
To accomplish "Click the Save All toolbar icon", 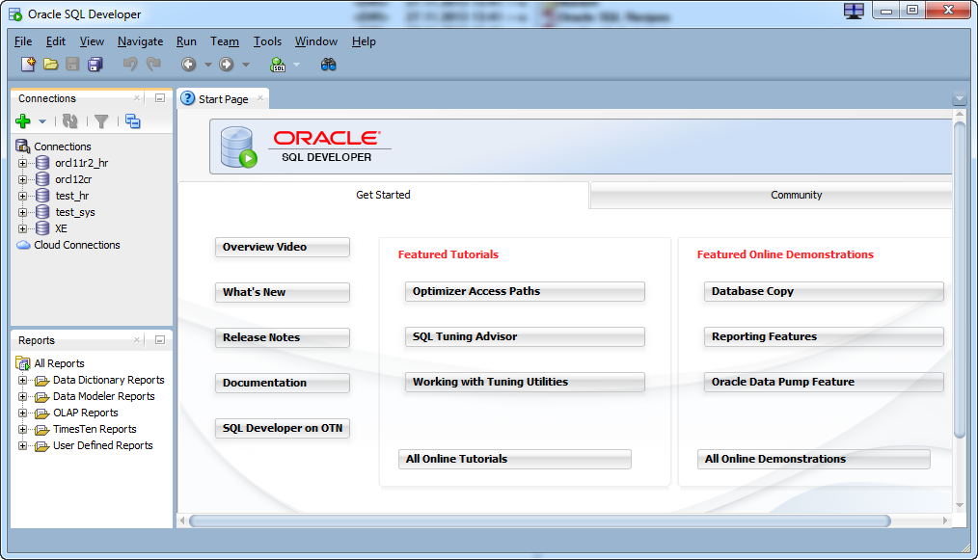I will pyautogui.click(x=95, y=64).
